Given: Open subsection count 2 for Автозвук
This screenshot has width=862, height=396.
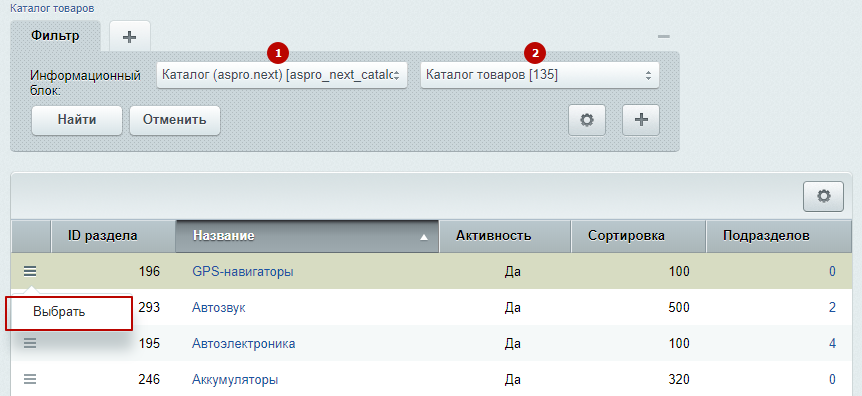Looking at the screenshot, I should point(832,307).
